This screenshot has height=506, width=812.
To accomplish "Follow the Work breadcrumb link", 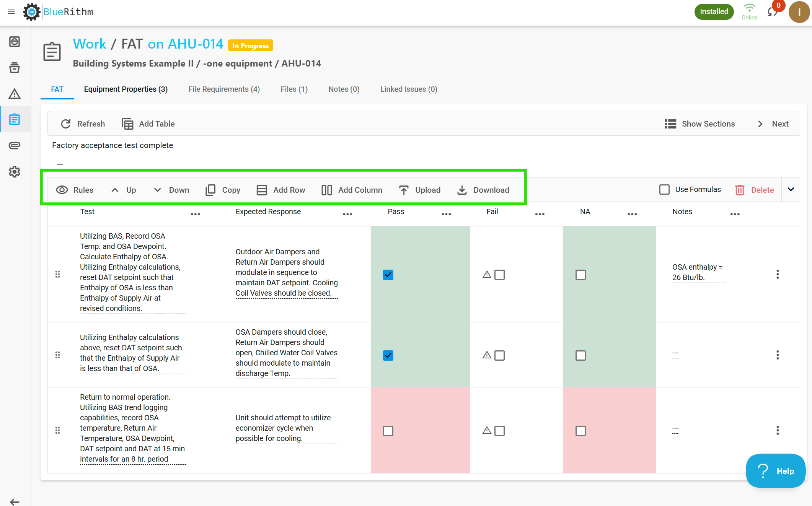I will (90, 44).
